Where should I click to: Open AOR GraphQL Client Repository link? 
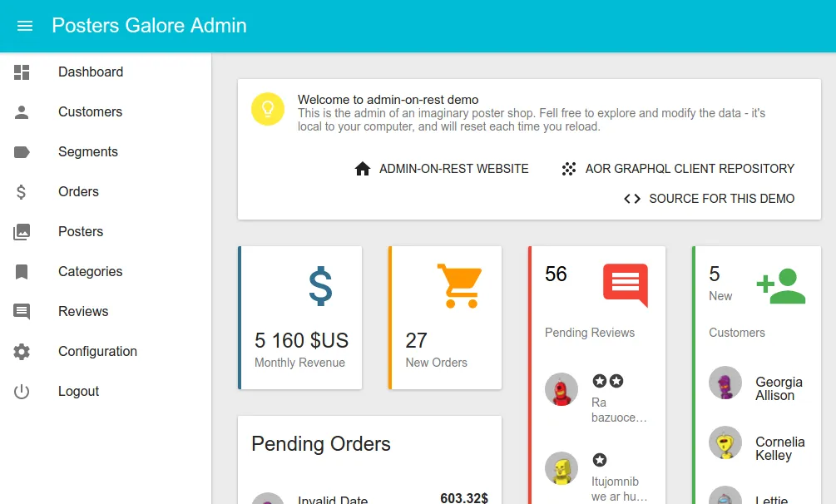pyautogui.click(x=678, y=169)
